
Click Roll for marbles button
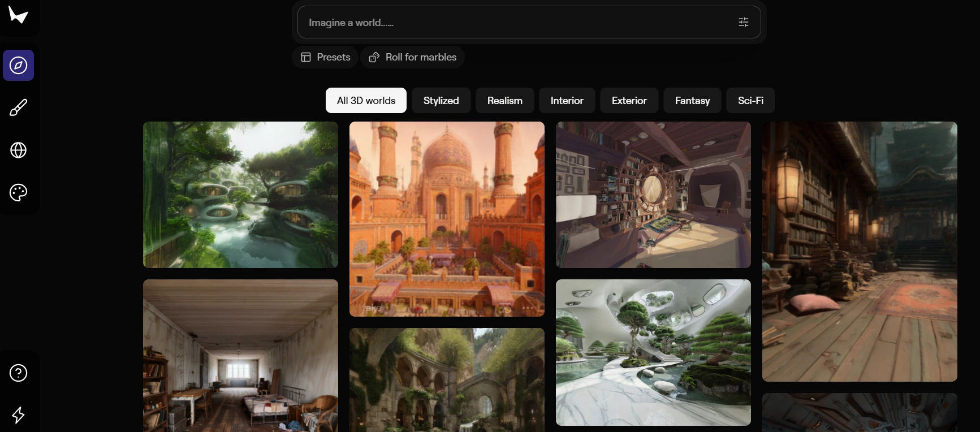click(413, 57)
